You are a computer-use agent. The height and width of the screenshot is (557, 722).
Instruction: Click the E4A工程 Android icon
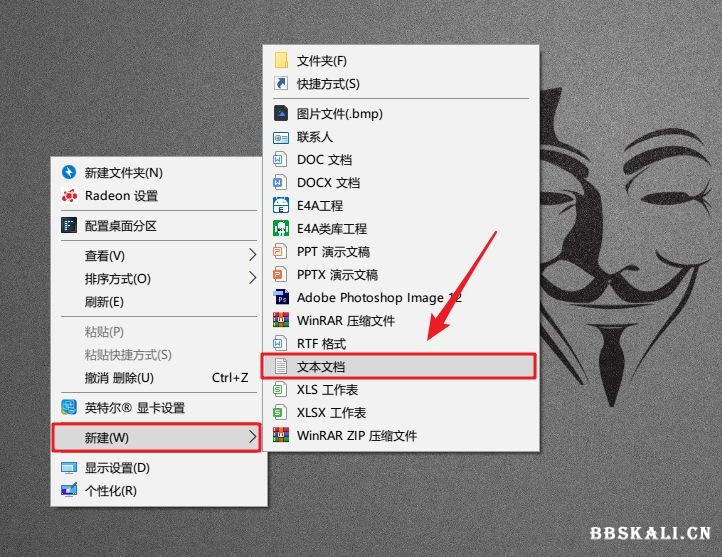tap(281, 205)
